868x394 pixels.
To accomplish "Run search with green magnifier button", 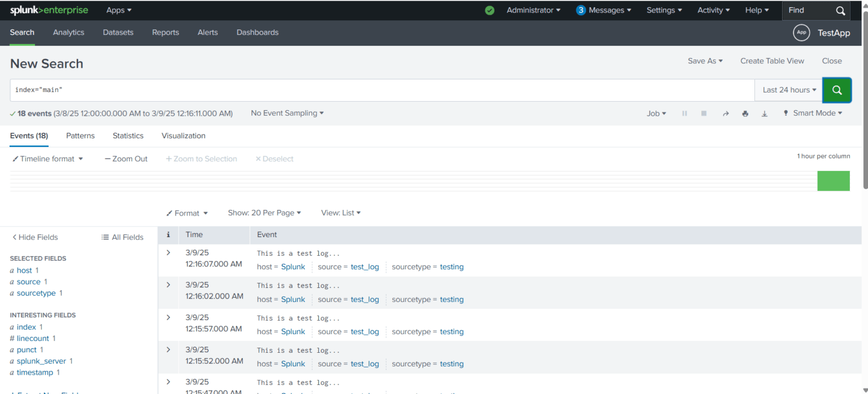I will pos(837,90).
